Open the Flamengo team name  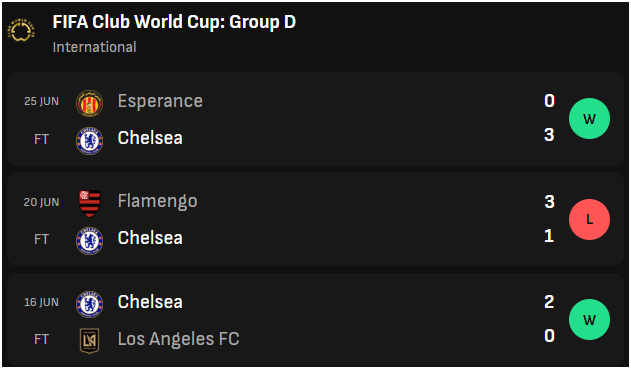(x=157, y=201)
